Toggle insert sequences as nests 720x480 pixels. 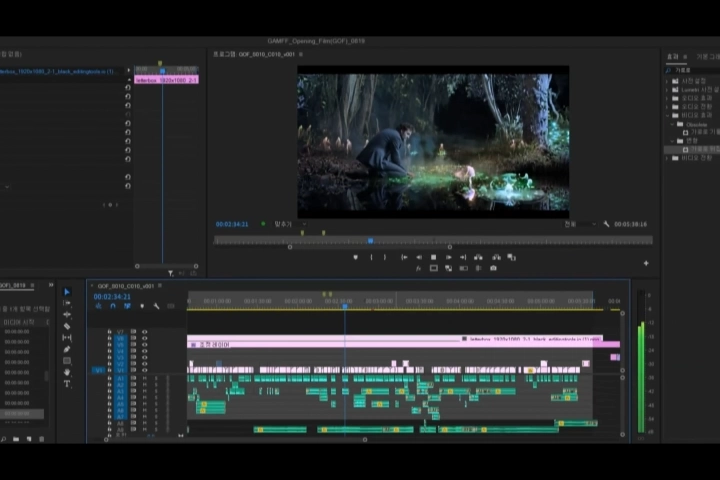(98, 306)
